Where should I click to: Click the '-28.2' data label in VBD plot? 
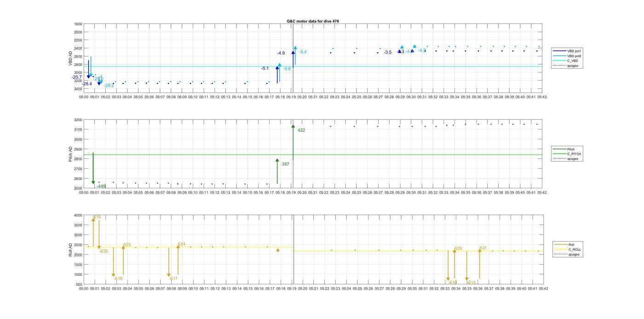point(109,86)
